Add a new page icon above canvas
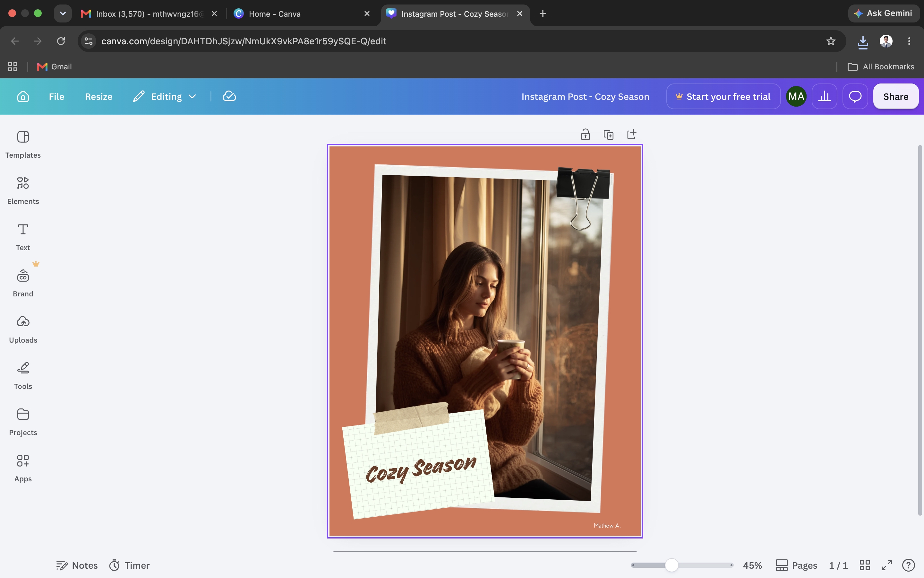 (631, 135)
